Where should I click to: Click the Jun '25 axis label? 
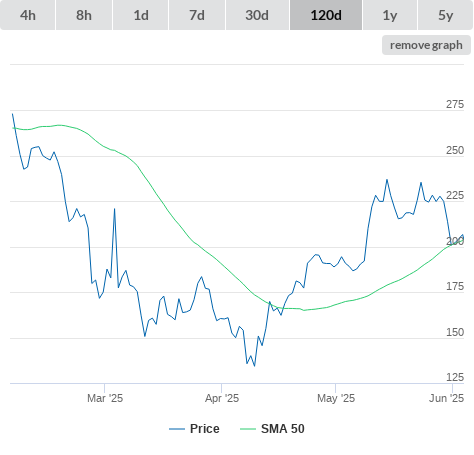(x=446, y=398)
